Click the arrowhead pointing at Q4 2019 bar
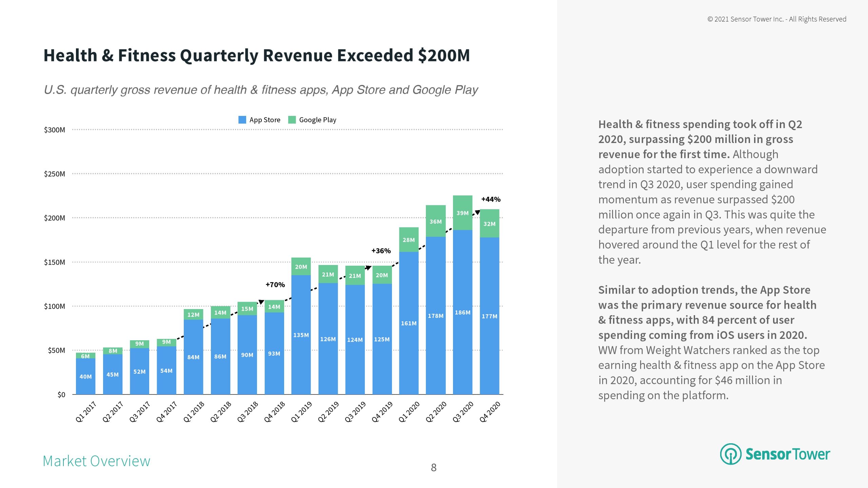Screen dimensions: 868x488 click(x=369, y=268)
